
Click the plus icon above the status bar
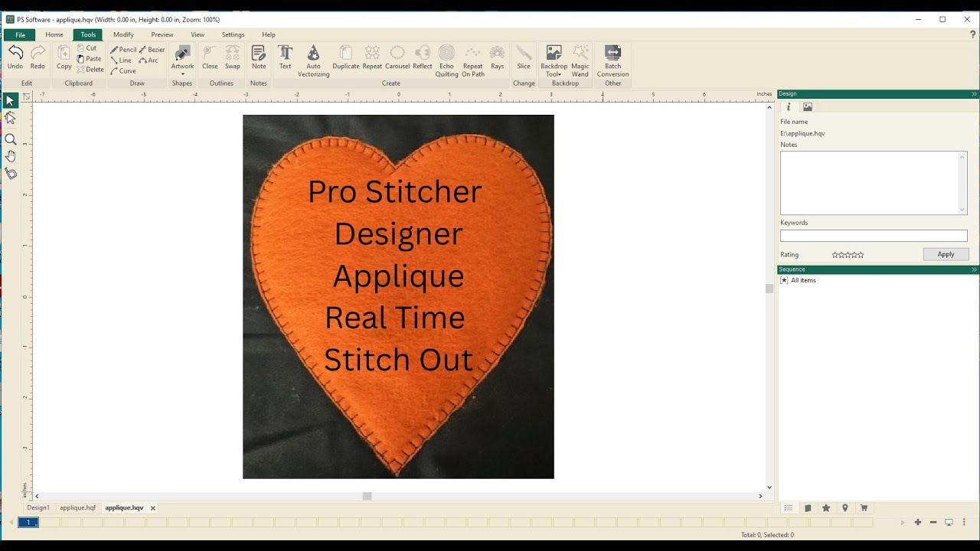(918, 523)
